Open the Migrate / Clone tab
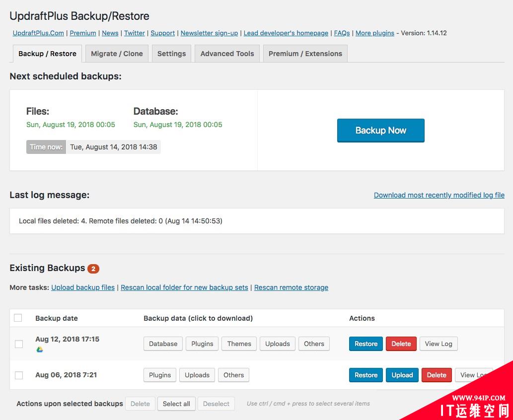Viewport: 513px width, 420px height. click(117, 54)
